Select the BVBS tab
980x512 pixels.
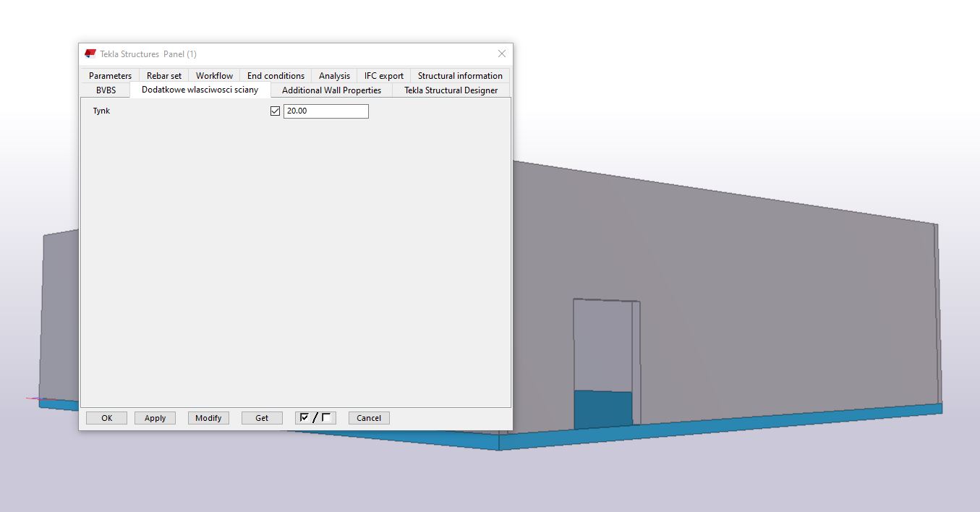(106, 90)
